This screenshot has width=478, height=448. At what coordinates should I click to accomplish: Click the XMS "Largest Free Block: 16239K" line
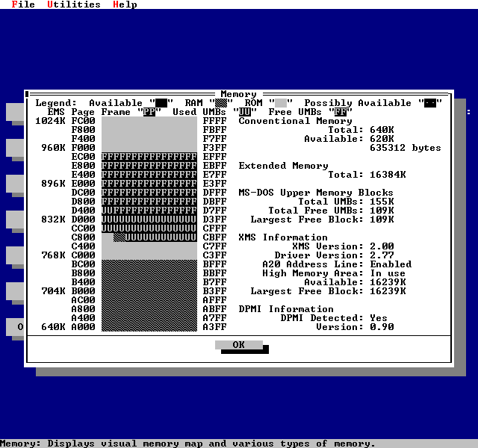[329, 291]
